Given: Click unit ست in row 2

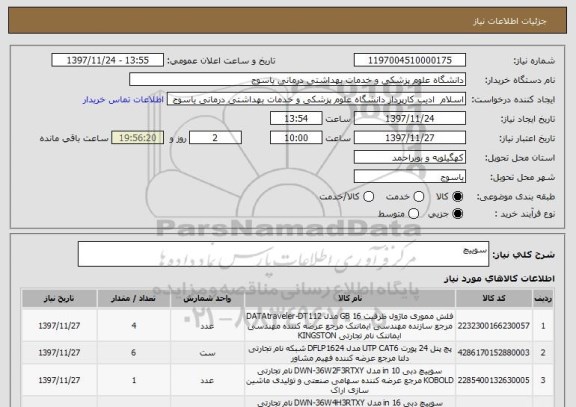Looking at the screenshot, I should (x=207, y=353).
